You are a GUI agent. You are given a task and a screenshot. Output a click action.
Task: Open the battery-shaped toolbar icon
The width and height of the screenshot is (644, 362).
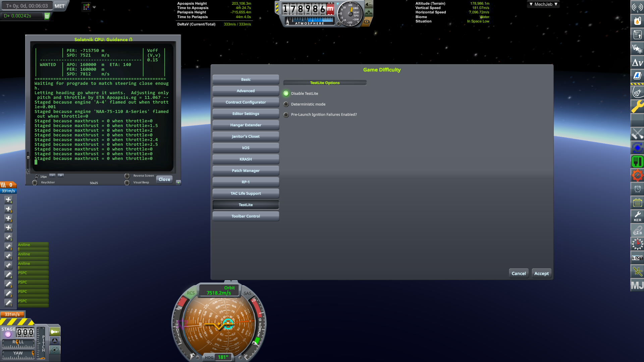(x=637, y=203)
